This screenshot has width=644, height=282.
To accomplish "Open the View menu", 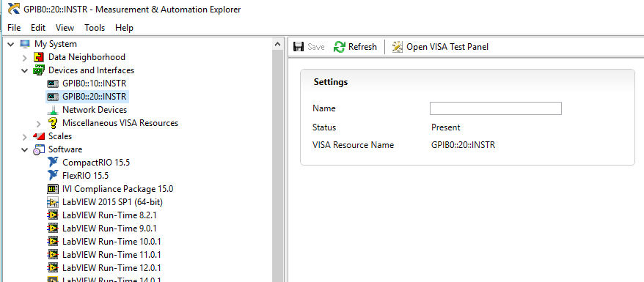I will point(65,28).
